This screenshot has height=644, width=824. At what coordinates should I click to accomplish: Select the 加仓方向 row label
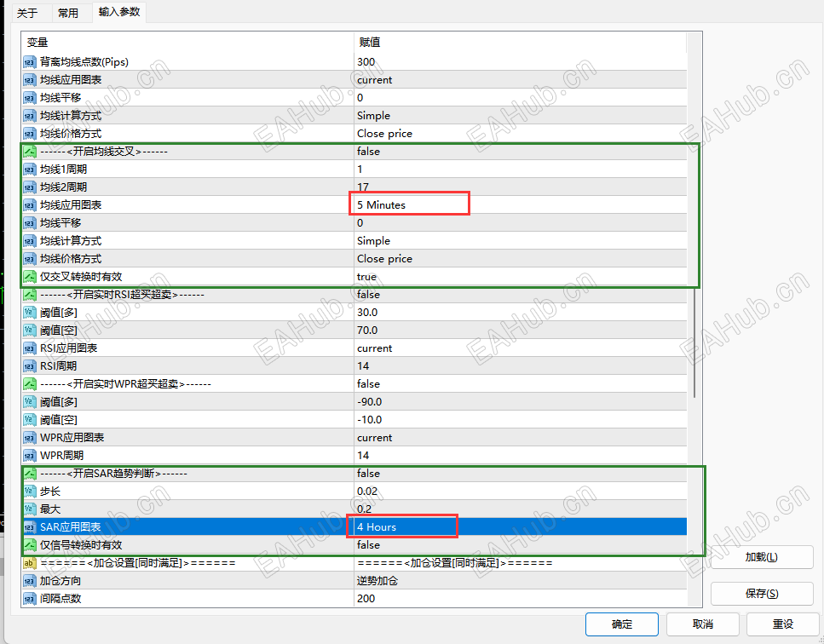pos(61,580)
